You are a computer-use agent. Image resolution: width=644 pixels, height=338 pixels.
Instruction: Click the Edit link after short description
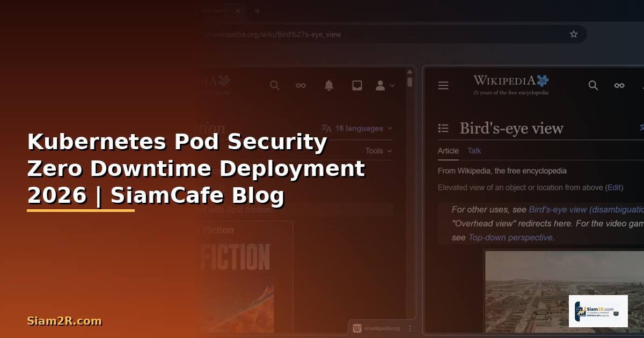click(614, 187)
